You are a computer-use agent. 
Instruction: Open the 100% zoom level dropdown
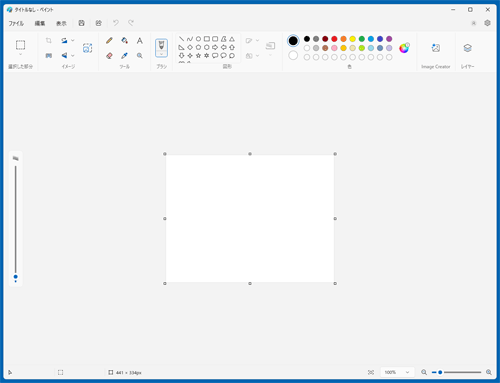pos(397,372)
